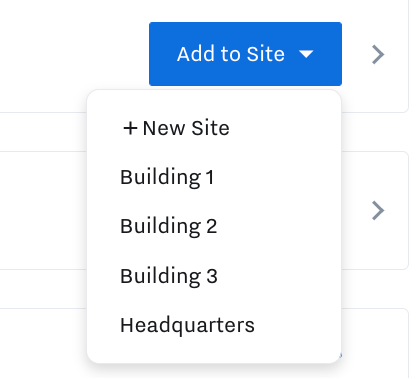The image size is (420, 380).
Task: Click the chevron right of Add to Site
Action: coord(378,54)
